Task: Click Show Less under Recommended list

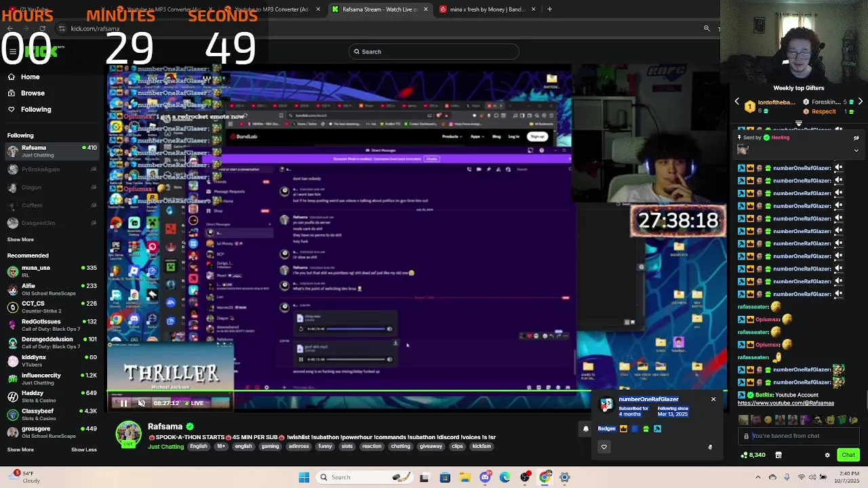Action: tap(84, 449)
